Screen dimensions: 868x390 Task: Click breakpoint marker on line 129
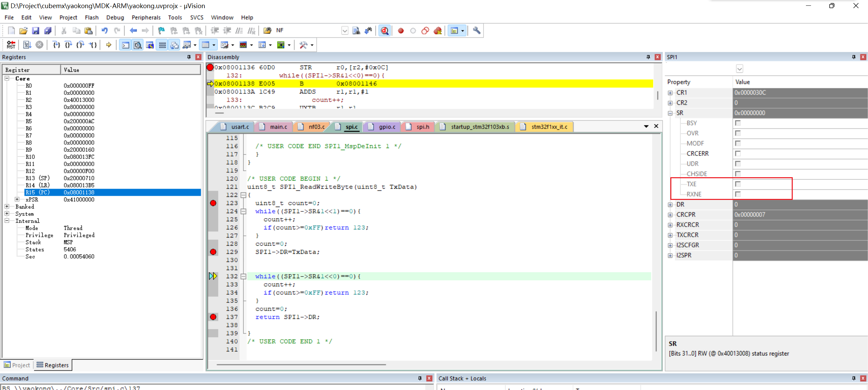point(213,252)
